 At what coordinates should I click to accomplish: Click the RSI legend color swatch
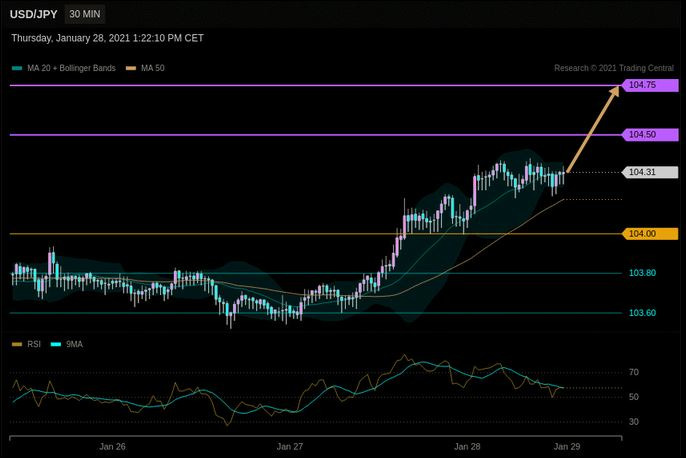17,344
